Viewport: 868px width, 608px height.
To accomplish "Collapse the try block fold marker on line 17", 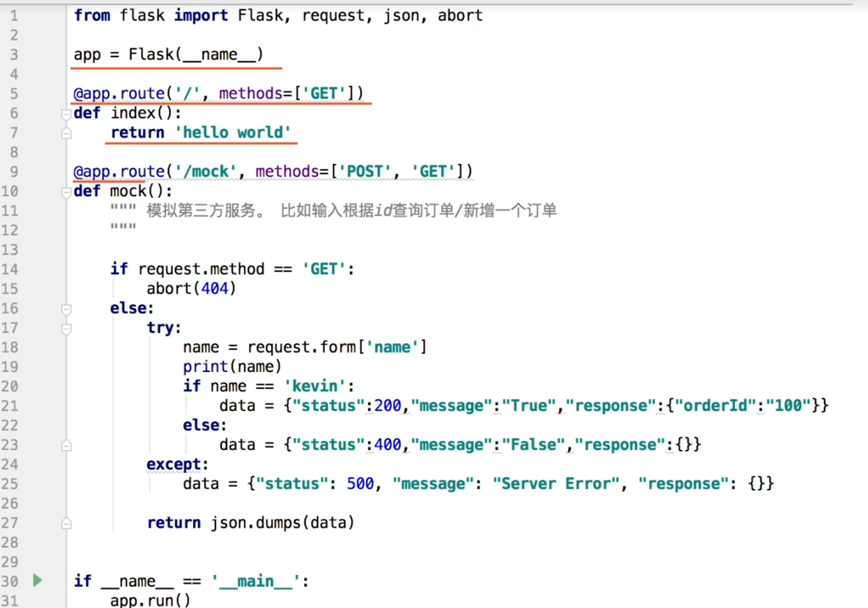I will click(66, 329).
